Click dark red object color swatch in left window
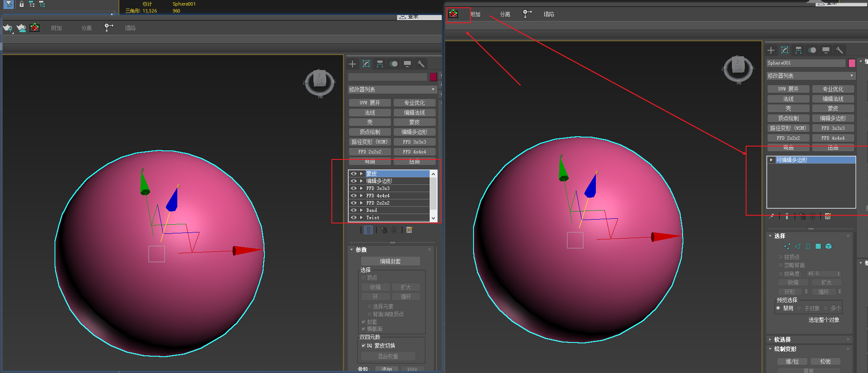Image resolution: width=868 pixels, height=373 pixels. (433, 77)
